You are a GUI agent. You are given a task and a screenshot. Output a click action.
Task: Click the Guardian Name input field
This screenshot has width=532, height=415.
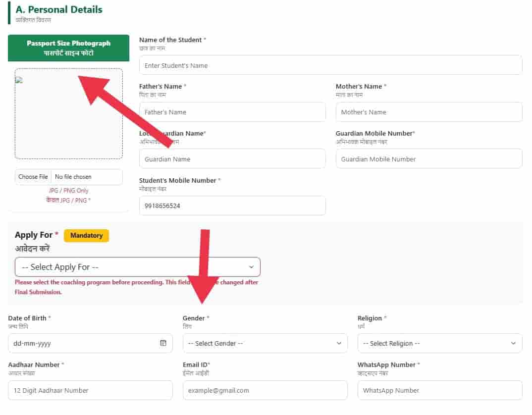(x=232, y=159)
